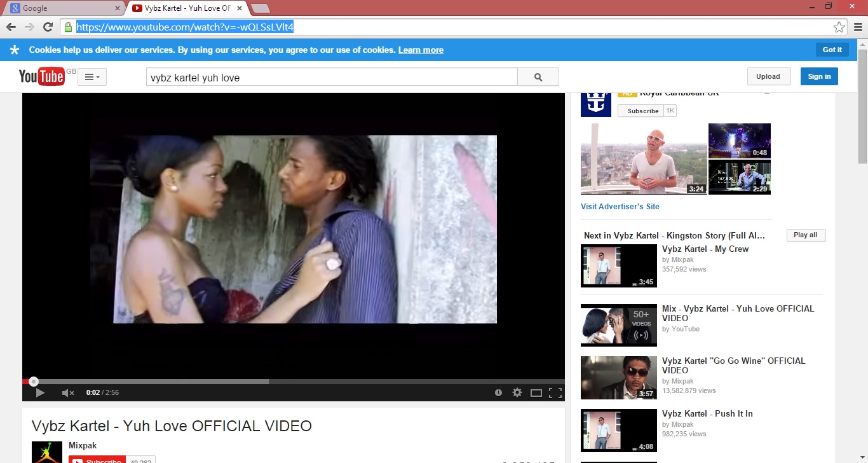Open the YouTube guide menu dropdown
Image resolution: width=868 pixels, height=463 pixels.
coord(92,77)
